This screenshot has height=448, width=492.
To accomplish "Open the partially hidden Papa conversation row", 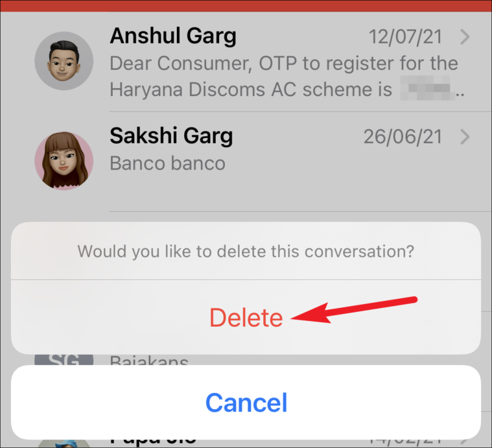I will [x=246, y=443].
